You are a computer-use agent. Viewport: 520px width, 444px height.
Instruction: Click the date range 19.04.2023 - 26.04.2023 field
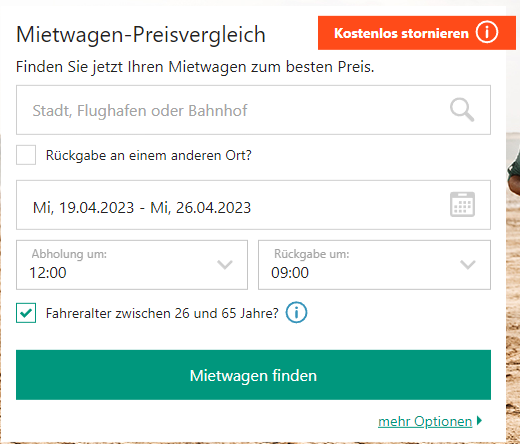253,205
